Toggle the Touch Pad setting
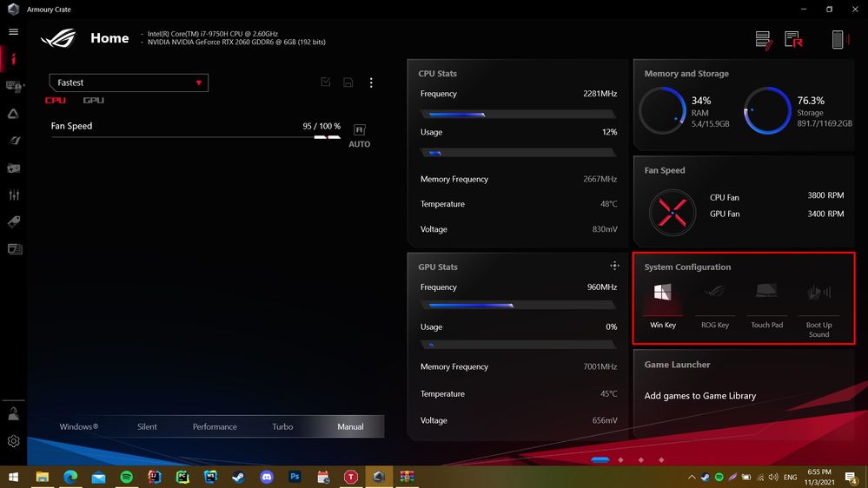This screenshot has height=488, width=868. [x=766, y=306]
